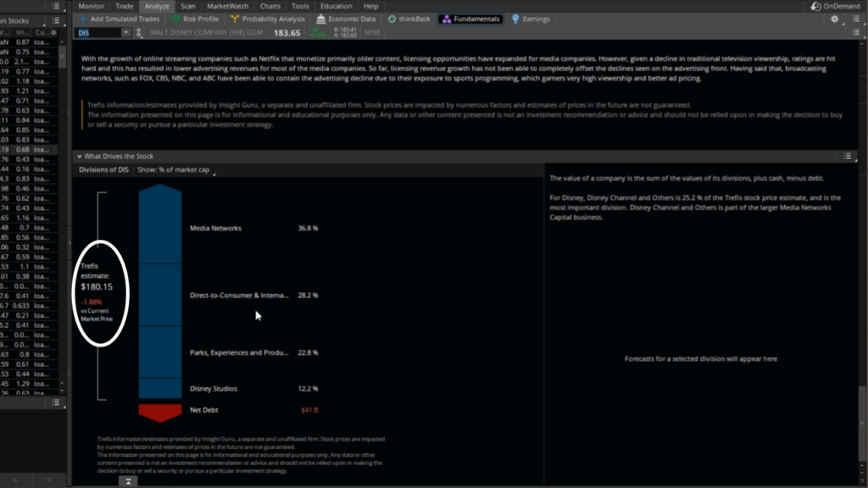Image resolution: width=868 pixels, height=488 pixels.
Task: Click the thinkBack clock icon
Action: tap(392, 19)
